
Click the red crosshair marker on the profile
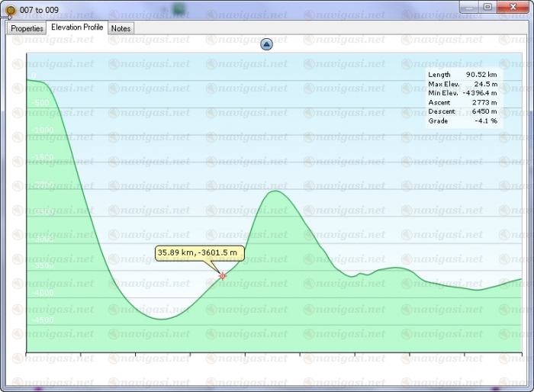coord(223,275)
